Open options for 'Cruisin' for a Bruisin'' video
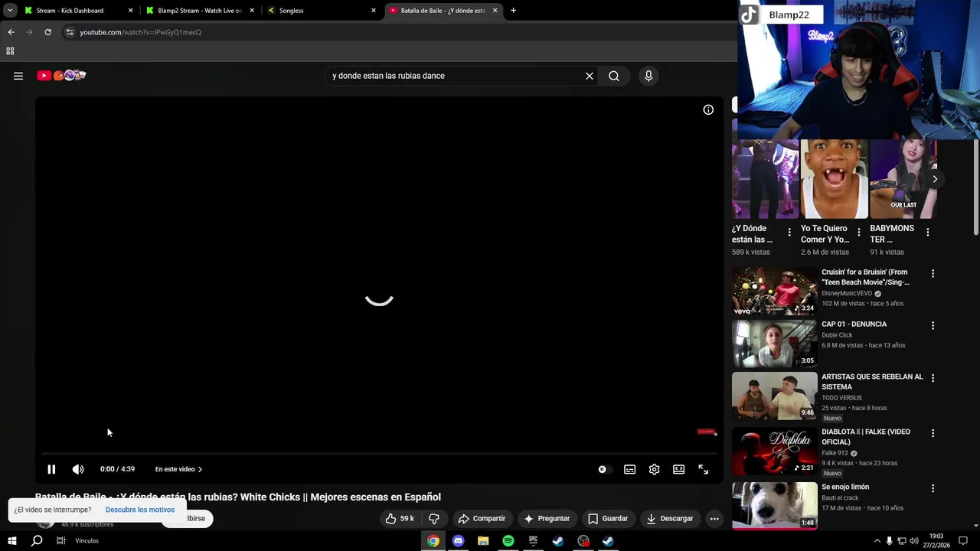980x551 pixels. [933, 273]
